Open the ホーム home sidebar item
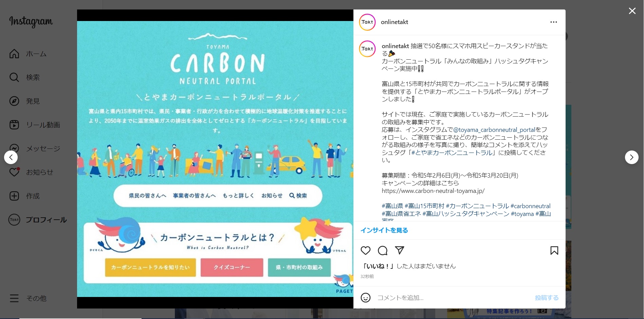Viewport: 644px width, 319px height. pyautogui.click(x=28, y=54)
